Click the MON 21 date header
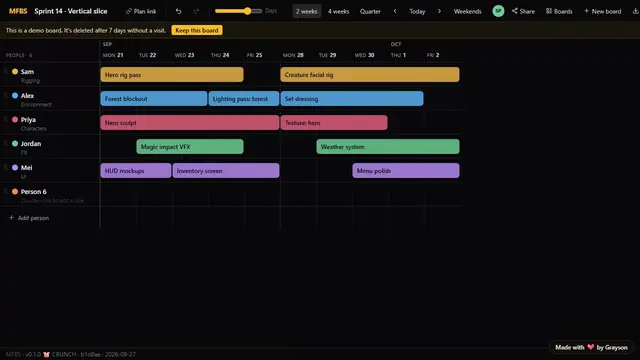This screenshot has width=640, height=360. click(x=113, y=55)
